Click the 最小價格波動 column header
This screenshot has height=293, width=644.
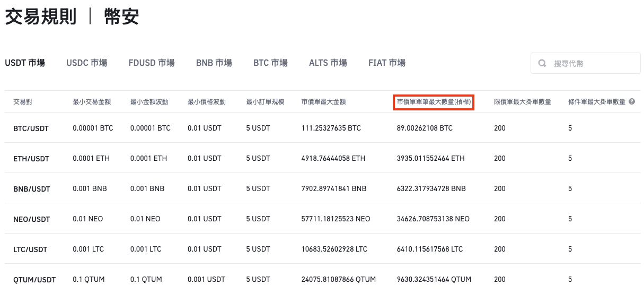(207, 101)
